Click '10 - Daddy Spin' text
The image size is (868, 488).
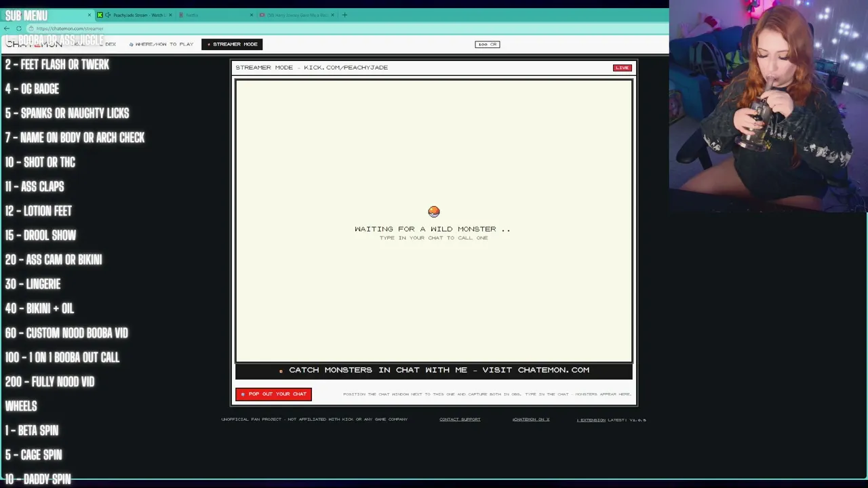click(x=38, y=479)
